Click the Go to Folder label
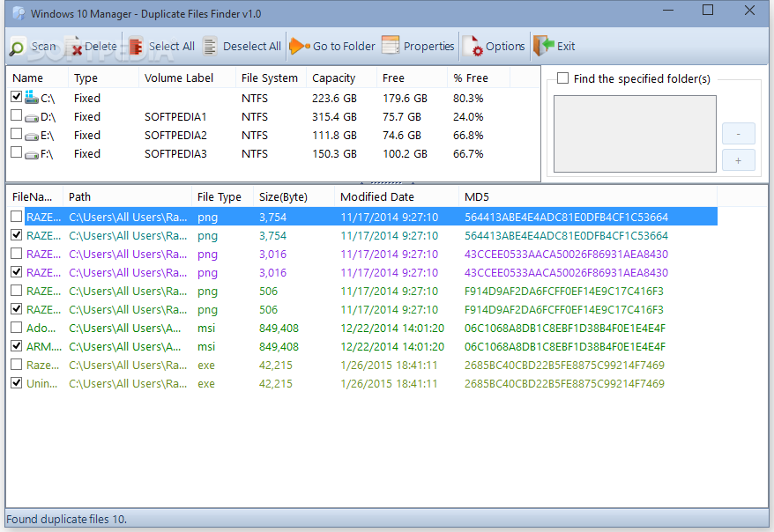 click(x=344, y=47)
